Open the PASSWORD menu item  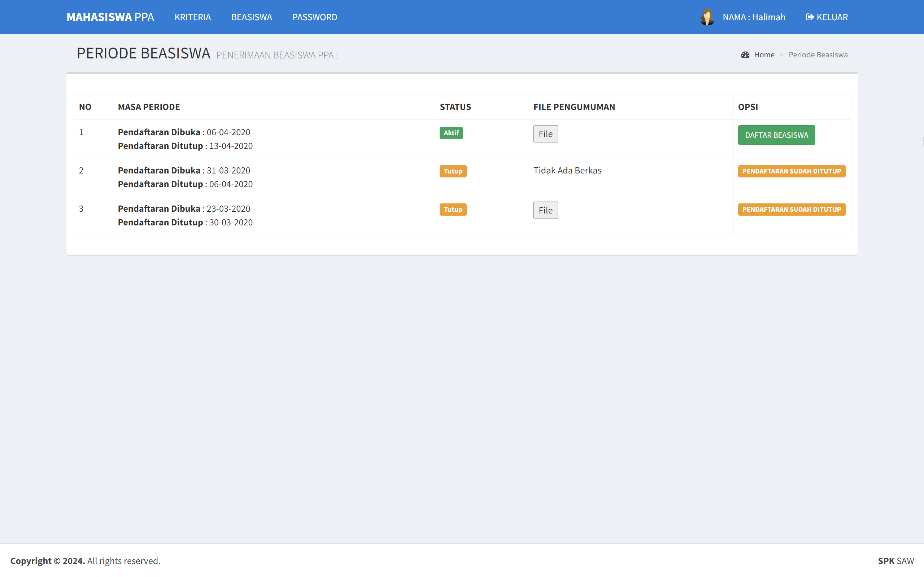coord(315,17)
